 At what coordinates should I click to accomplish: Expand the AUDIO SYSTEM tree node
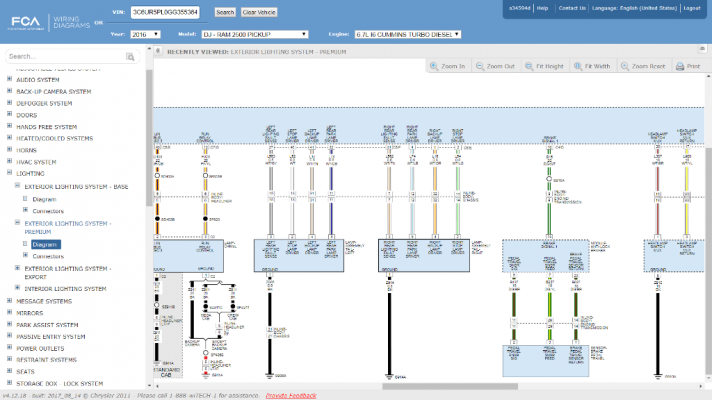9,79
